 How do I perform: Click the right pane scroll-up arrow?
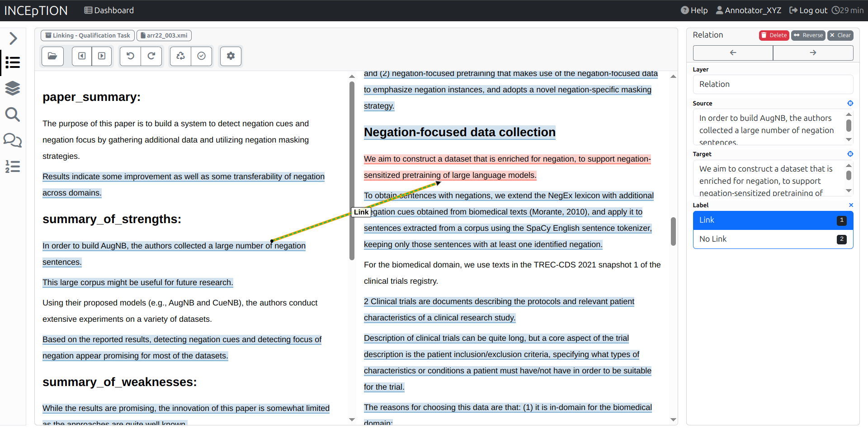[x=673, y=76]
